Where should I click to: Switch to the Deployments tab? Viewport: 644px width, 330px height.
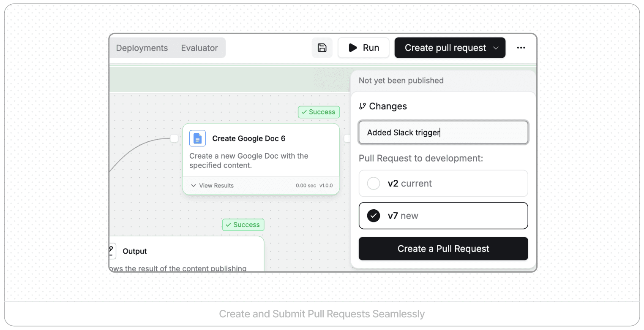pos(142,48)
